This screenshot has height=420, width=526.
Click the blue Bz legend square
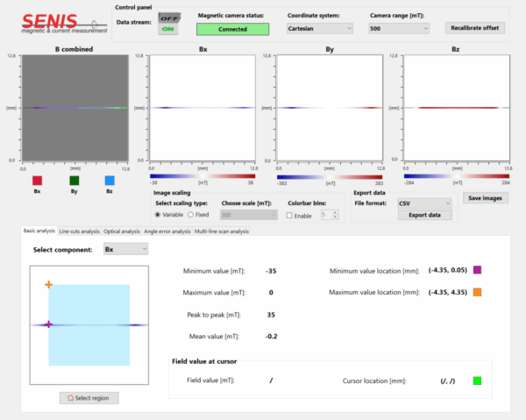click(110, 179)
